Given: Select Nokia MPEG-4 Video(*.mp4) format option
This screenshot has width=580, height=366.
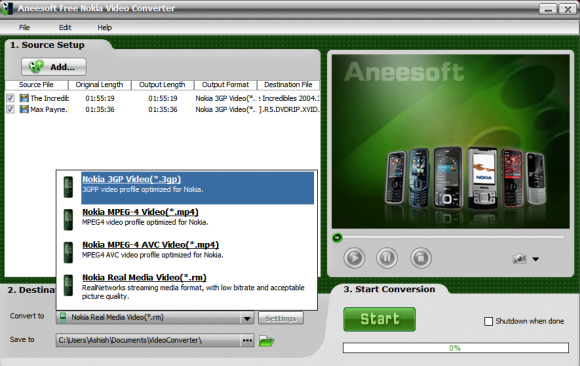Looking at the screenshot, I should pos(197,220).
